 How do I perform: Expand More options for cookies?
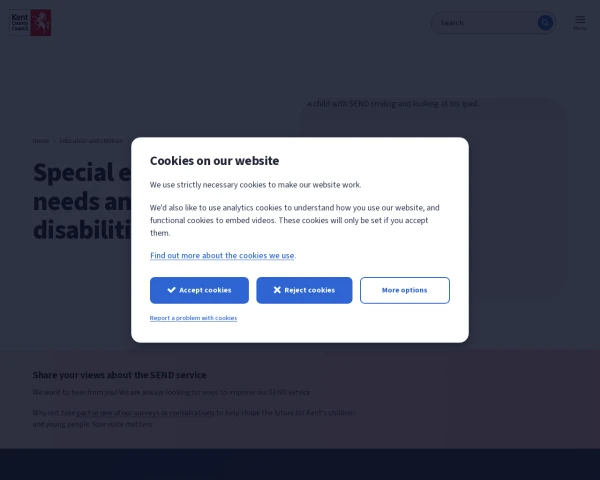(404, 290)
